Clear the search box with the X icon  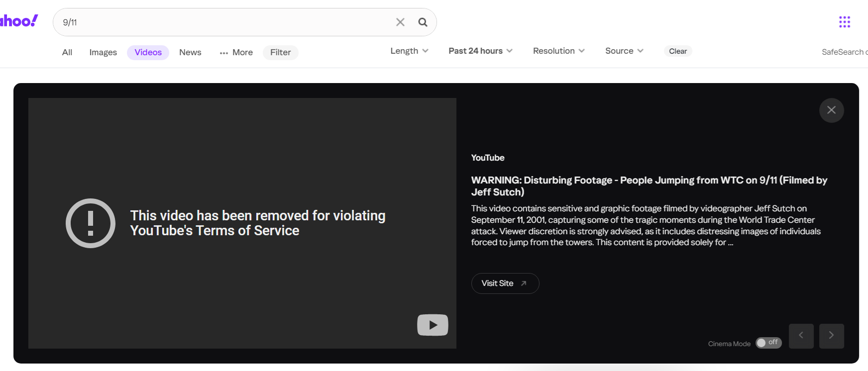point(400,22)
